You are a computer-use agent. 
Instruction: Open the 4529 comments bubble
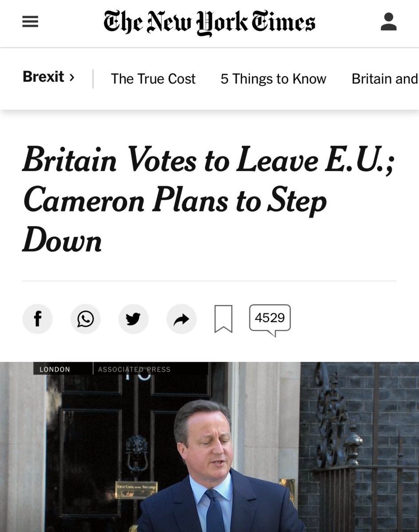point(270,318)
